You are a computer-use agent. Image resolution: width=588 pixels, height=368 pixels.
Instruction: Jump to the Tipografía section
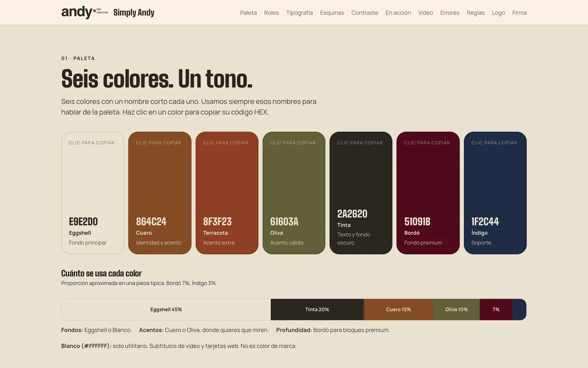300,13
